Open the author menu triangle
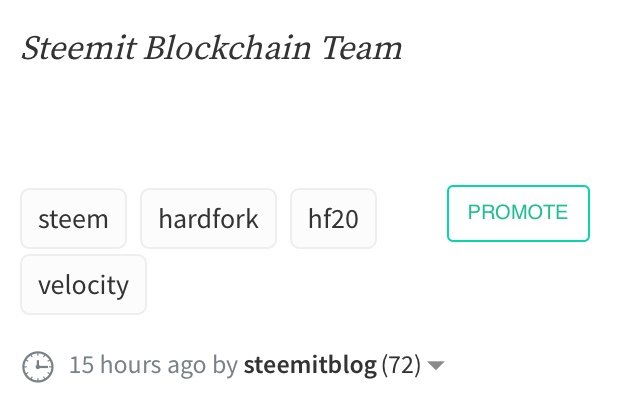The width and height of the screenshot is (640, 401). pos(435,366)
